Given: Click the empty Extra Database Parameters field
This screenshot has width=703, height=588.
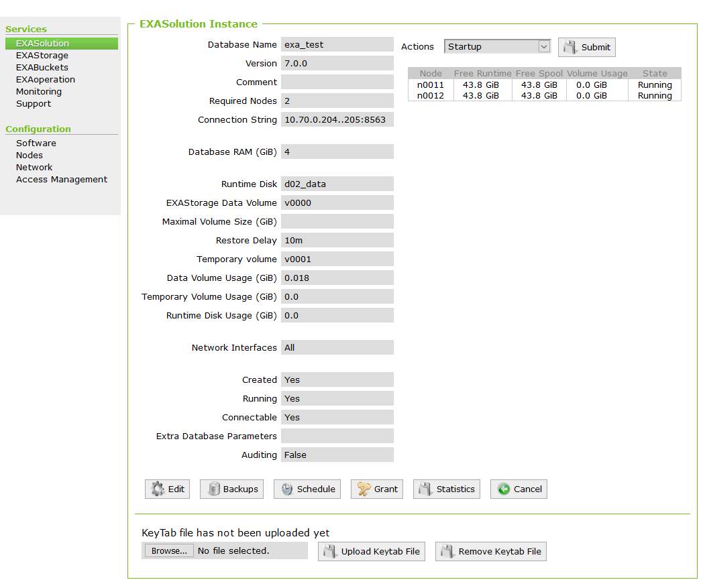Looking at the screenshot, I should (x=337, y=436).
